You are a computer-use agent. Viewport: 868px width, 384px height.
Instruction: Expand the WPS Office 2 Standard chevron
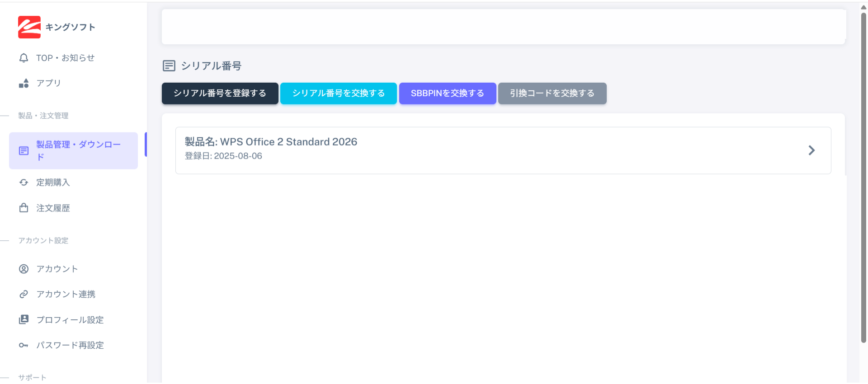(x=811, y=150)
